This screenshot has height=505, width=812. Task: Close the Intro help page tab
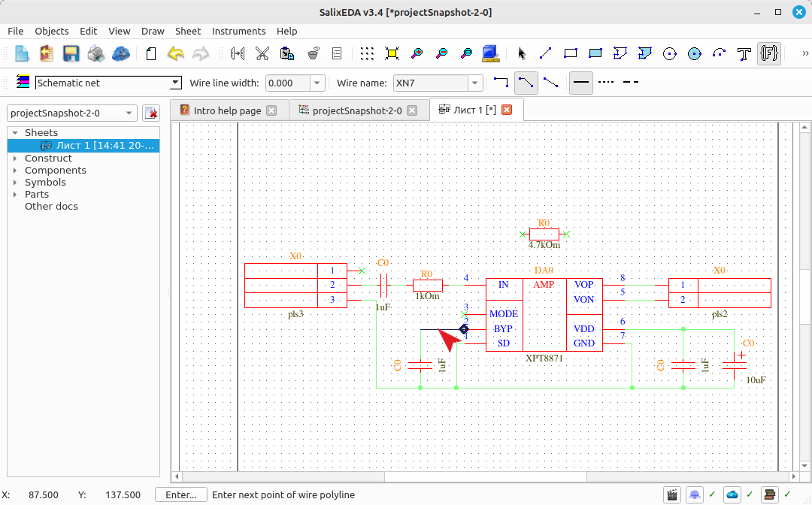point(271,110)
